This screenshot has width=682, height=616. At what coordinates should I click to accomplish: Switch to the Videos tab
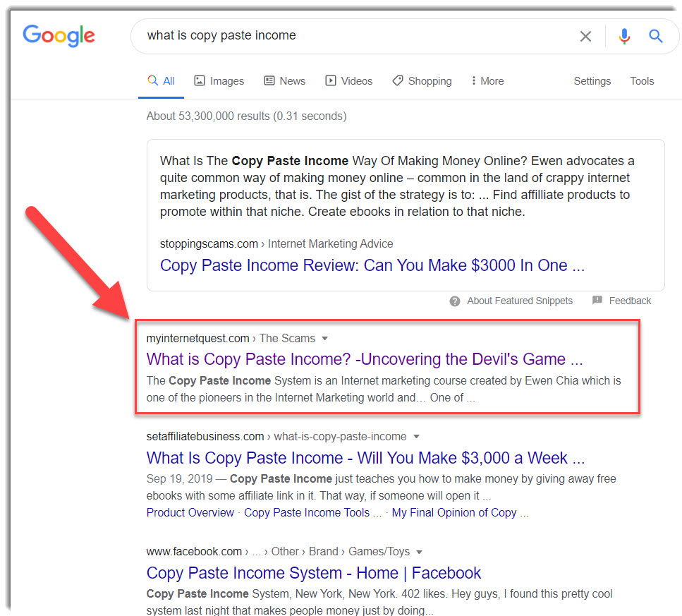pyautogui.click(x=349, y=81)
